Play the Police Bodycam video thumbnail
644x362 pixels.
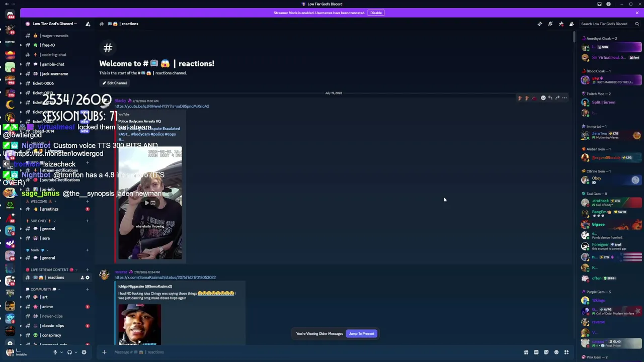[150, 203]
